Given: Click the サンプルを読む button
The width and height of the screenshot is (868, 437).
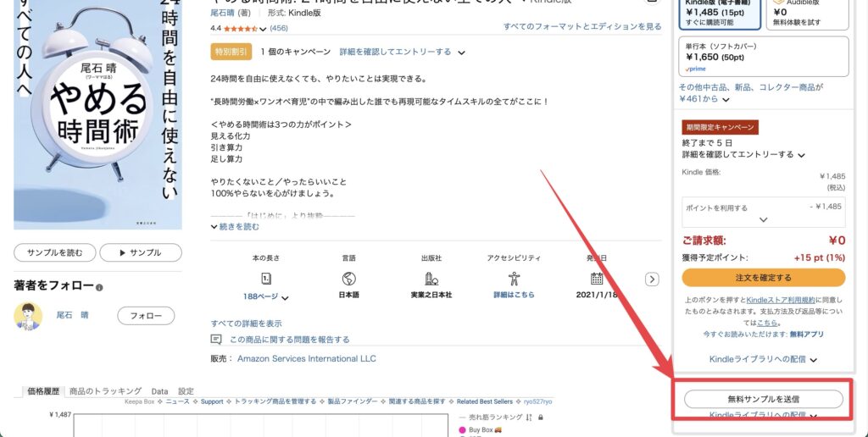Looking at the screenshot, I should (x=55, y=252).
